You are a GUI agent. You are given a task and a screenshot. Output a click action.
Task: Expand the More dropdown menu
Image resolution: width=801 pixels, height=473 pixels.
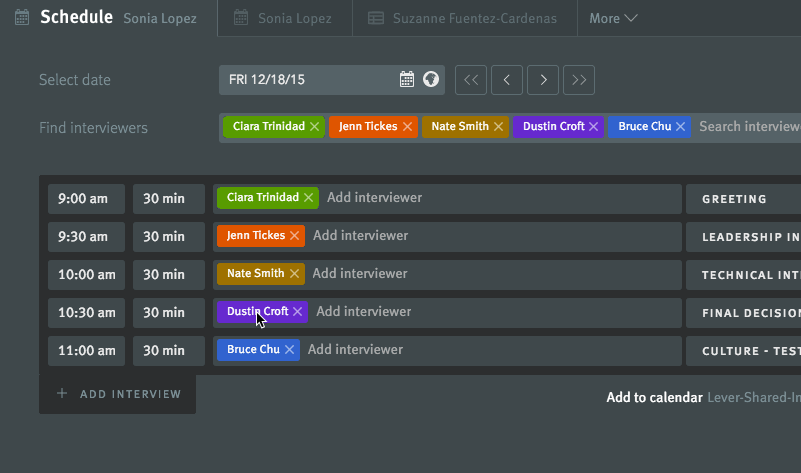pos(613,18)
